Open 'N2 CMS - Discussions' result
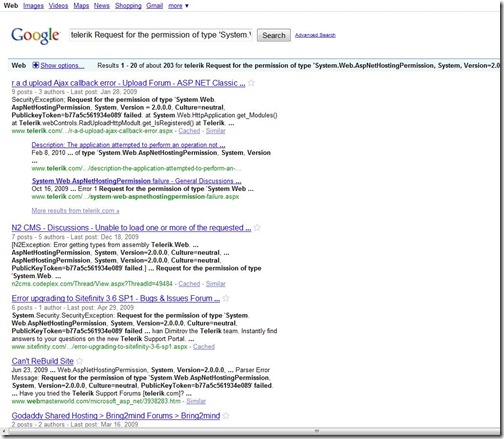This screenshot has width=504, height=439. (x=131, y=228)
